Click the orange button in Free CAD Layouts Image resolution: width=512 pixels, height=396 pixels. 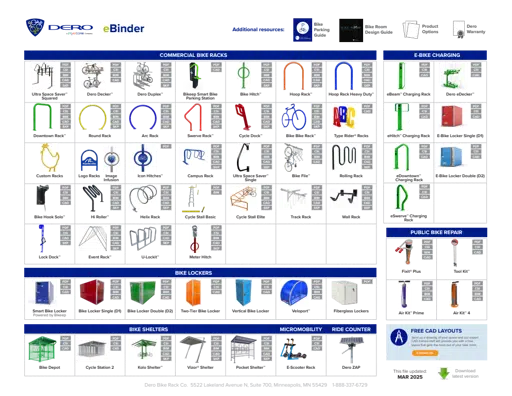(x=425, y=353)
